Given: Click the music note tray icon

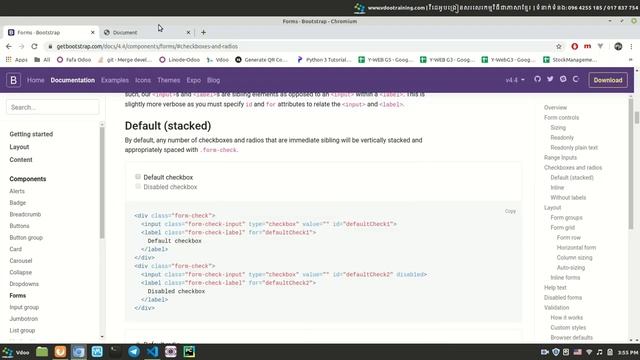Looking at the screenshot, I should pos(599,352).
